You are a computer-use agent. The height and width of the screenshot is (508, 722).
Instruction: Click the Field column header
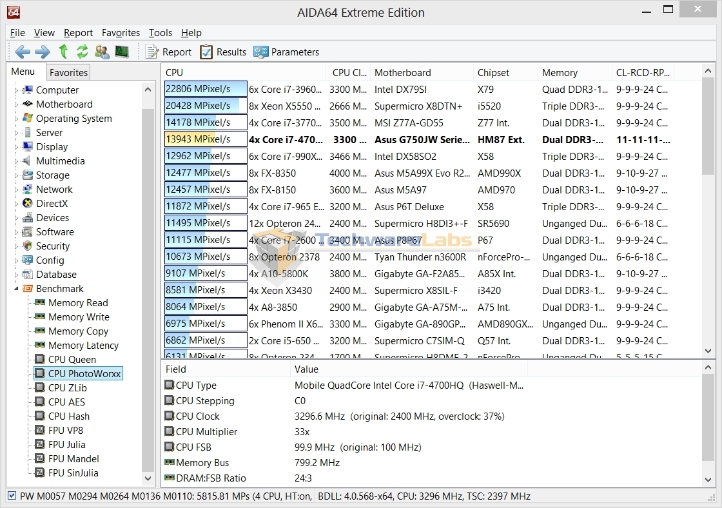click(x=226, y=369)
